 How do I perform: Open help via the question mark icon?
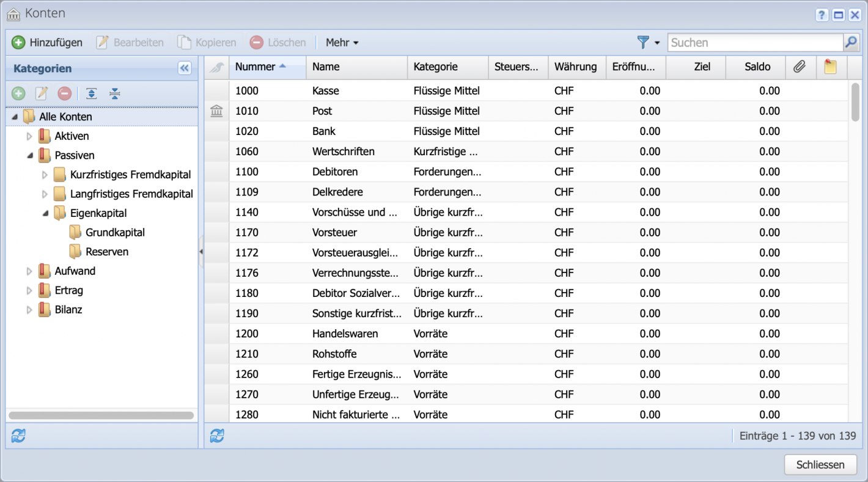point(822,15)
